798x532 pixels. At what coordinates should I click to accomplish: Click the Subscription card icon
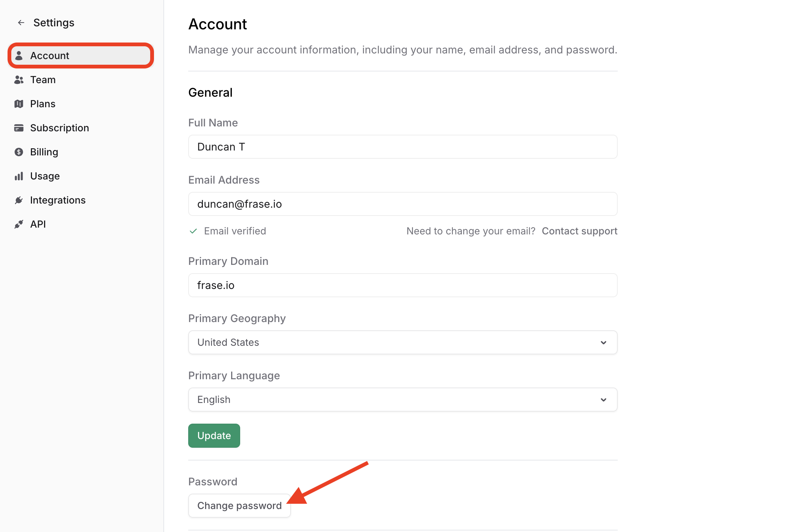tap(19, 128)
